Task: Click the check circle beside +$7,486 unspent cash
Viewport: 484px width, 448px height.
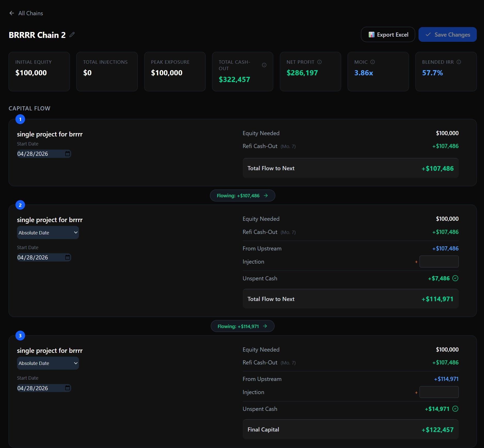Action: 455,278
